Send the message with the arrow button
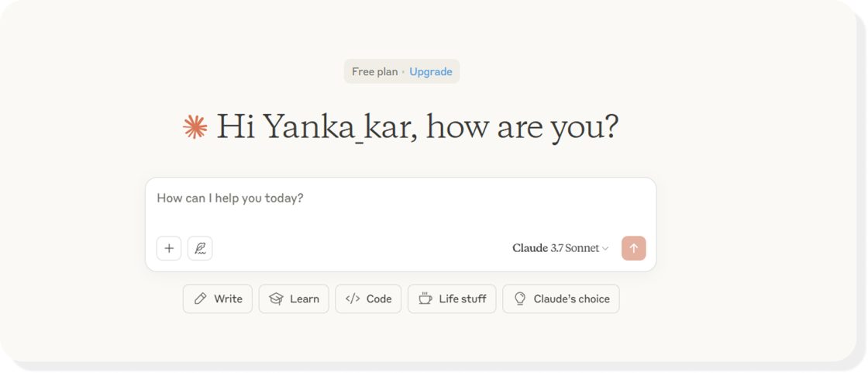868x373 pixels. pos(634,248)
